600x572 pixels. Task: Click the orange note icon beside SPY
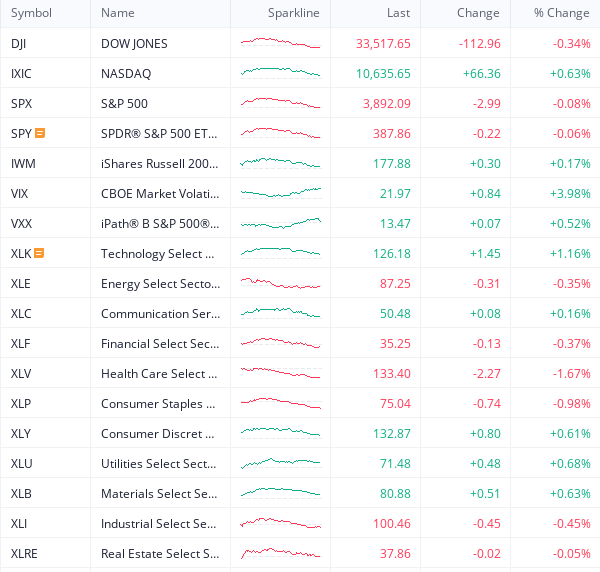point(40,133)
